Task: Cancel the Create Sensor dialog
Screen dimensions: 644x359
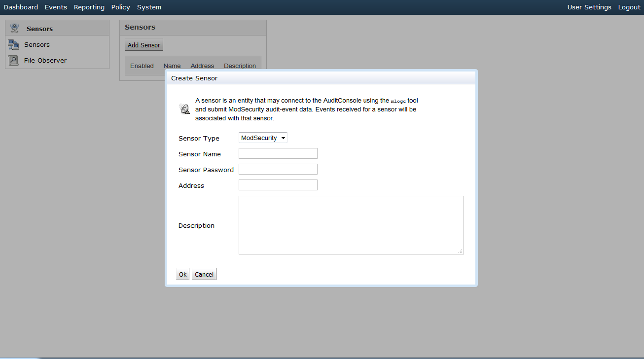Action: (x=204, y=274)
